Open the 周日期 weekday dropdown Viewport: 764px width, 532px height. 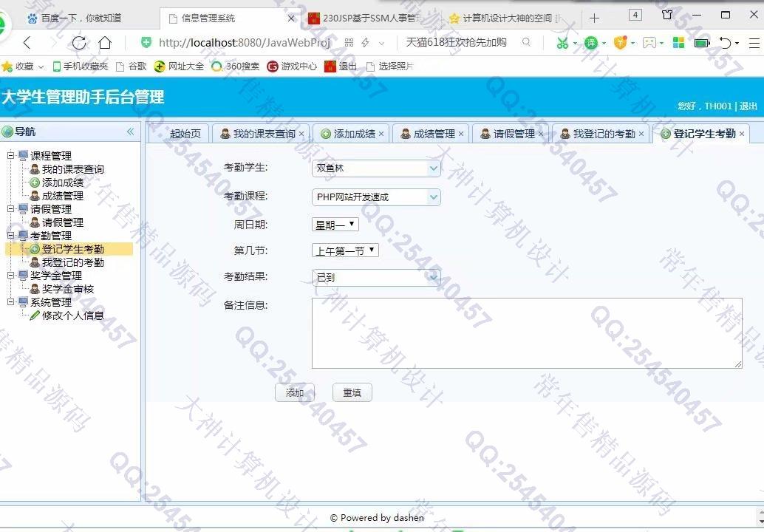335,225
